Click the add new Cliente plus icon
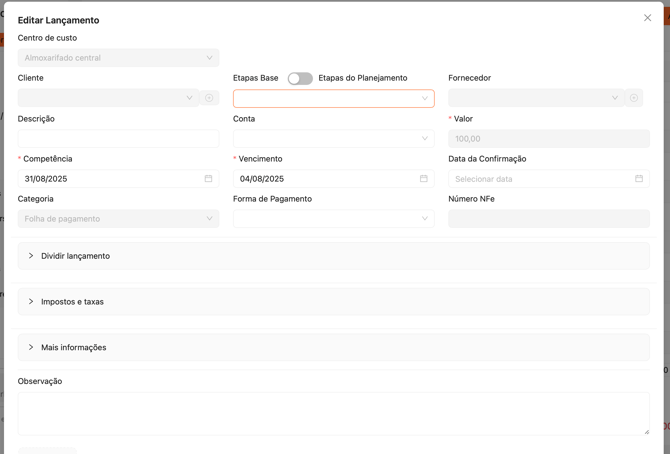Image resolution: width=670 pixels, height=454 pixels. pos(210,98)
